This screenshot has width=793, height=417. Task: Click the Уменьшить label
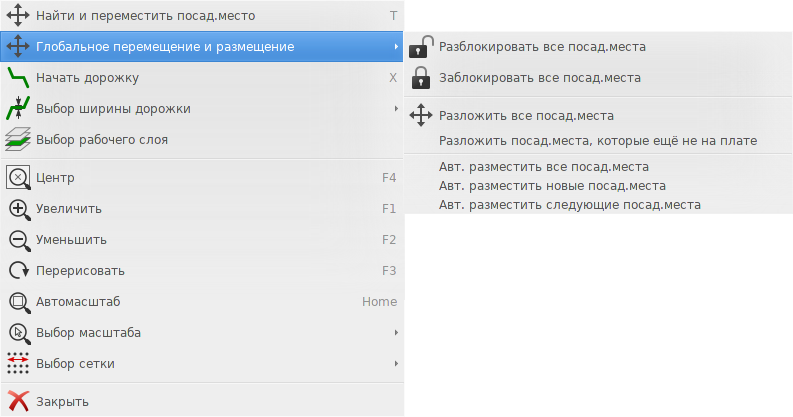pyautogui.click(x=71, y=240)
